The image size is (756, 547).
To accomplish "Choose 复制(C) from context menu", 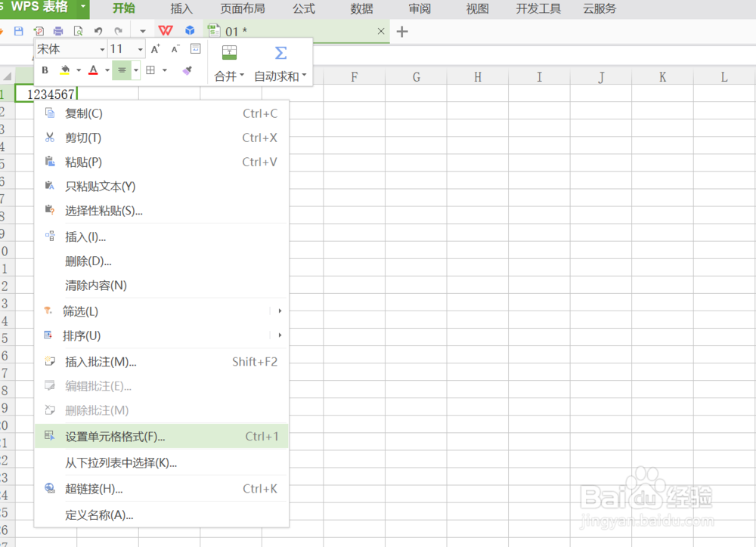I will pos(162,114).
